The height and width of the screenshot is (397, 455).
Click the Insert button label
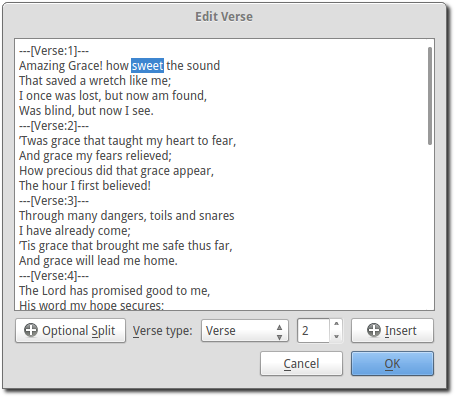tap(400, 331)
